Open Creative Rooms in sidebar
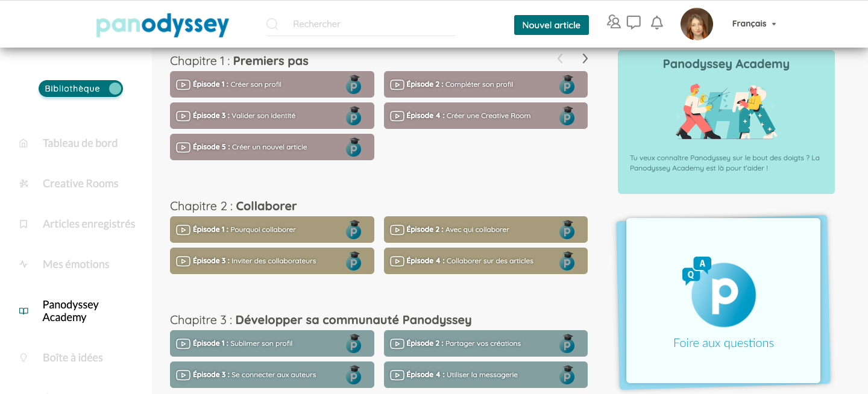Screen dimensions: 868x394 point(81,184)
